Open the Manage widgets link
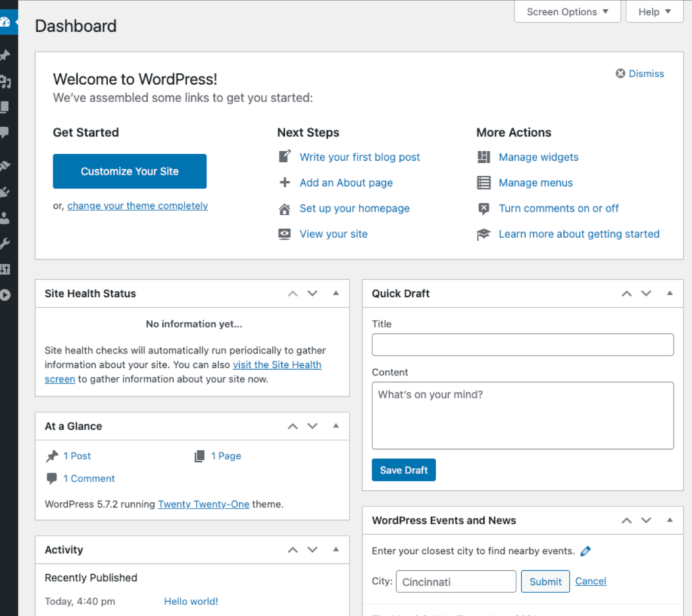 click(x=538, y=157)
